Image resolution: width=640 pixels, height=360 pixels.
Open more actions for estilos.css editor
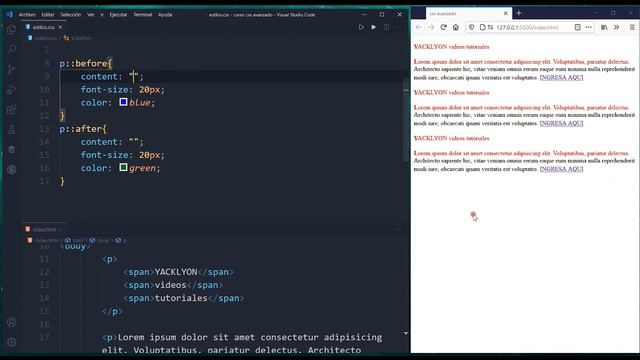click(x=399, y=27)
